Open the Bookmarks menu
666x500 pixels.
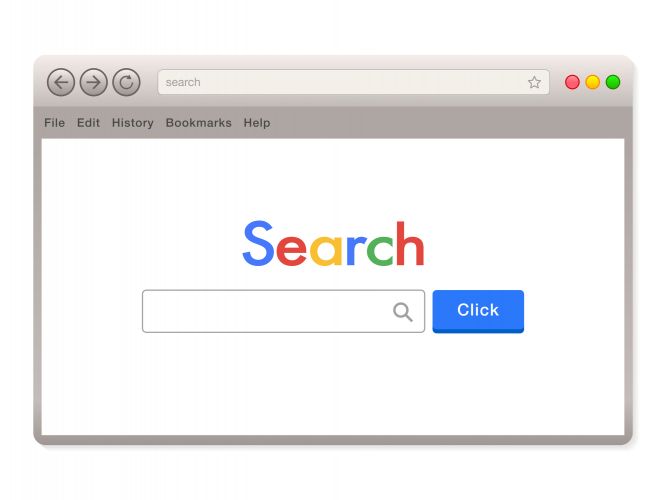click(x=198, y=123)
